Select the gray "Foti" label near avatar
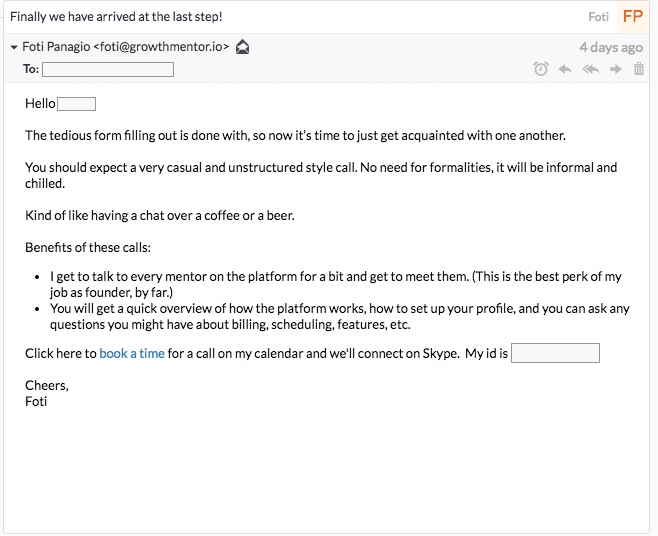 [x=598, y=17]
